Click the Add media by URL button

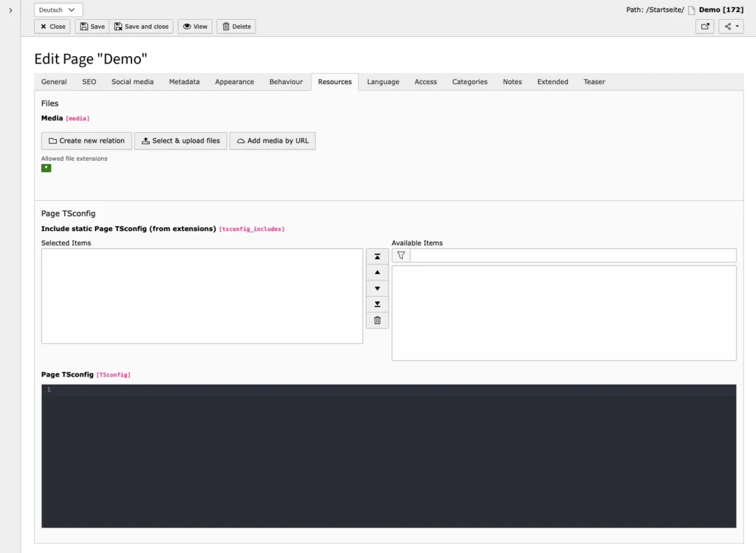click(273, 140)
